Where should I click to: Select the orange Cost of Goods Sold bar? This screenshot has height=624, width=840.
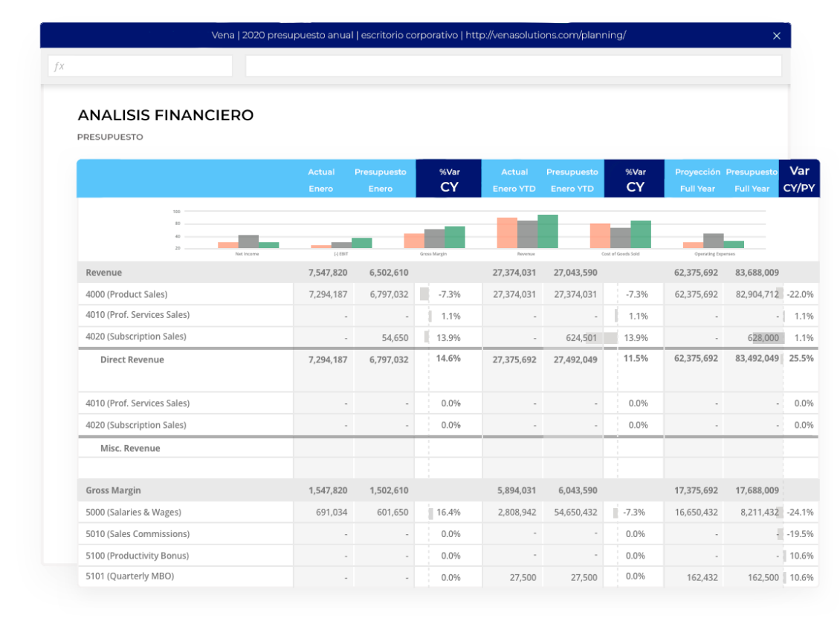click(600, 235)
